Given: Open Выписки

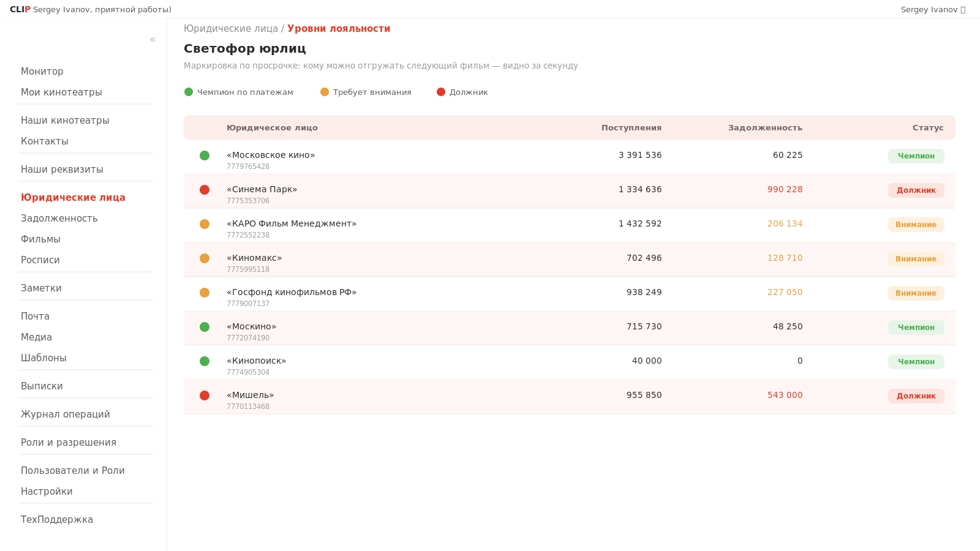Looking at the screenshot, I should pos(42,386).
